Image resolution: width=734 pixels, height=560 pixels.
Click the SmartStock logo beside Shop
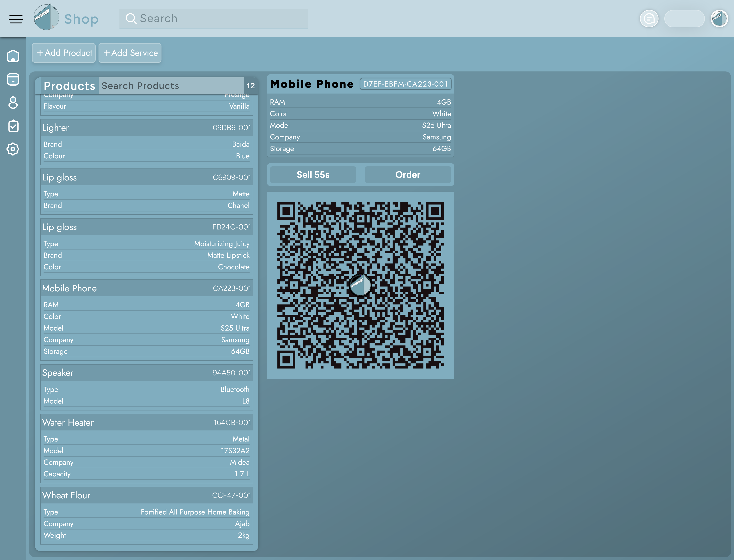pos(46,17)
